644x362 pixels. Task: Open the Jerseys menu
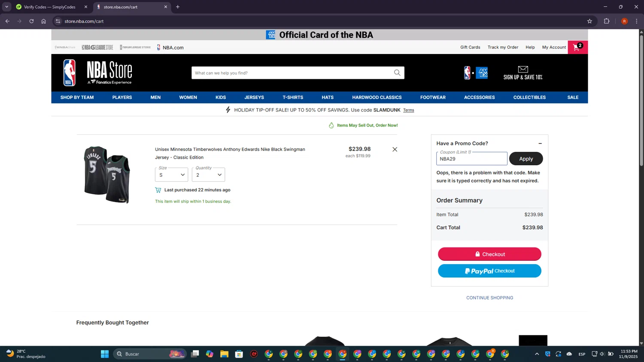[254, 97]
